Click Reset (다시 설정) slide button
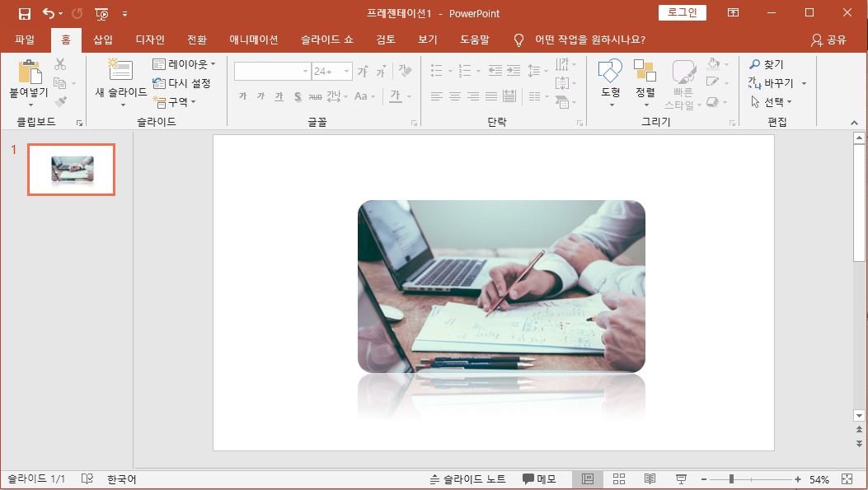 point(181,83)
